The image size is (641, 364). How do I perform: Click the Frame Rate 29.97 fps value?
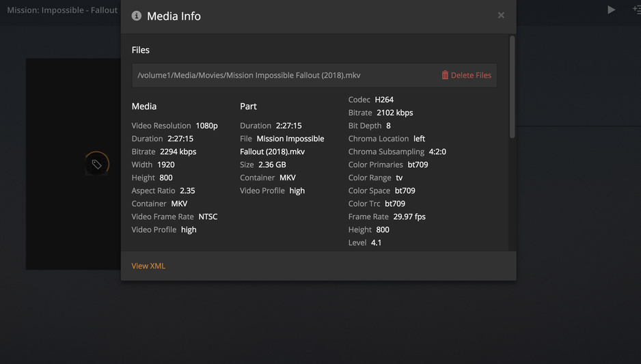click(x=409, y=216)
